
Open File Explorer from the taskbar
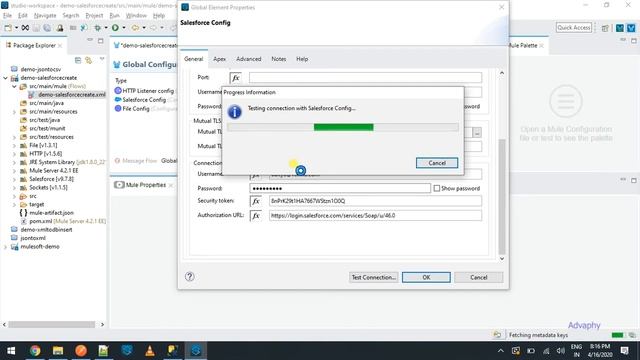click(58, 351)
